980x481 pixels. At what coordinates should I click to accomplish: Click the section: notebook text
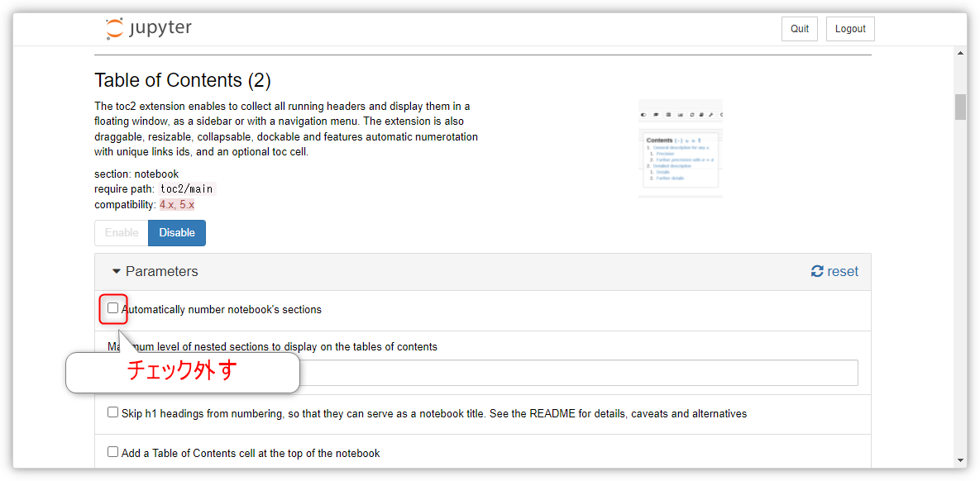tap(136, 174)
